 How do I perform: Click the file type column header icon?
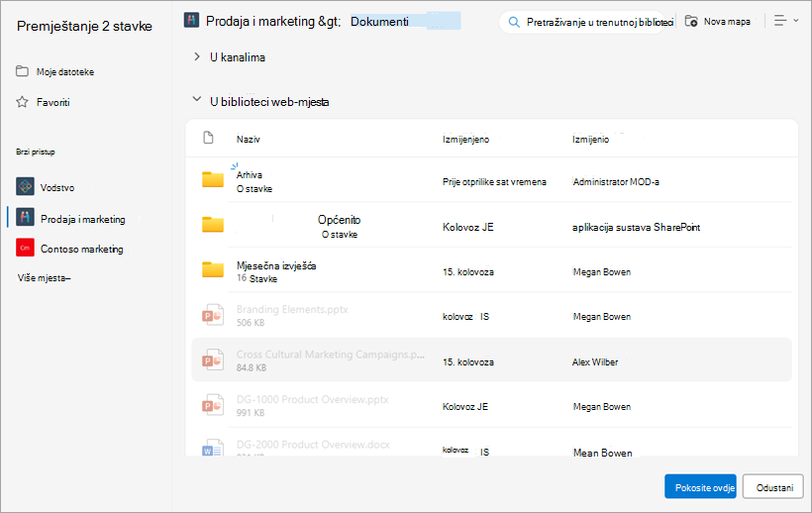(208, 138)
